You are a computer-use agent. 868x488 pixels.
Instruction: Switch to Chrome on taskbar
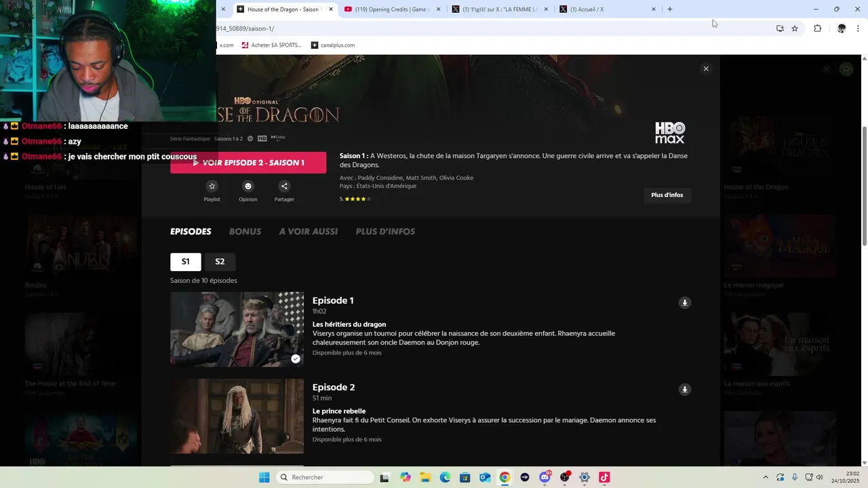[x=505, y=477]
